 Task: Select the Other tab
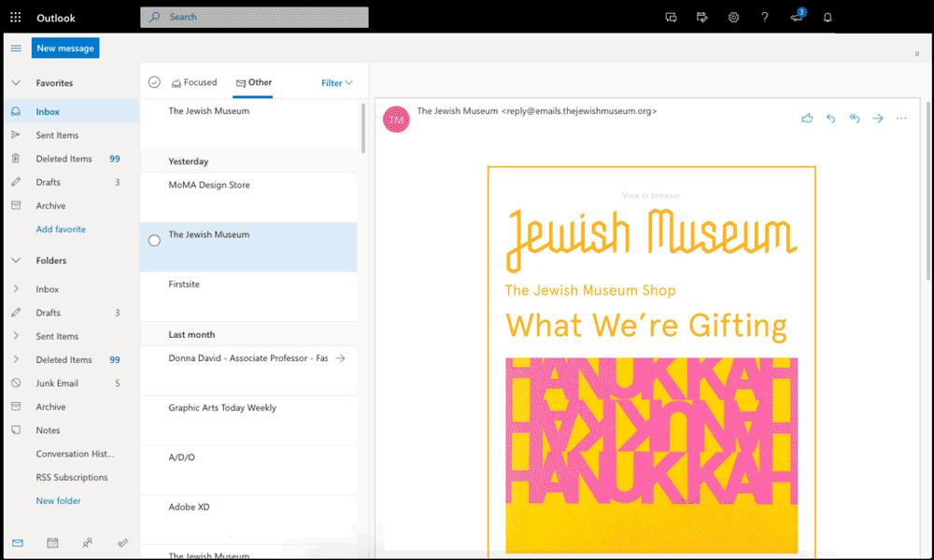coord(254,82)
